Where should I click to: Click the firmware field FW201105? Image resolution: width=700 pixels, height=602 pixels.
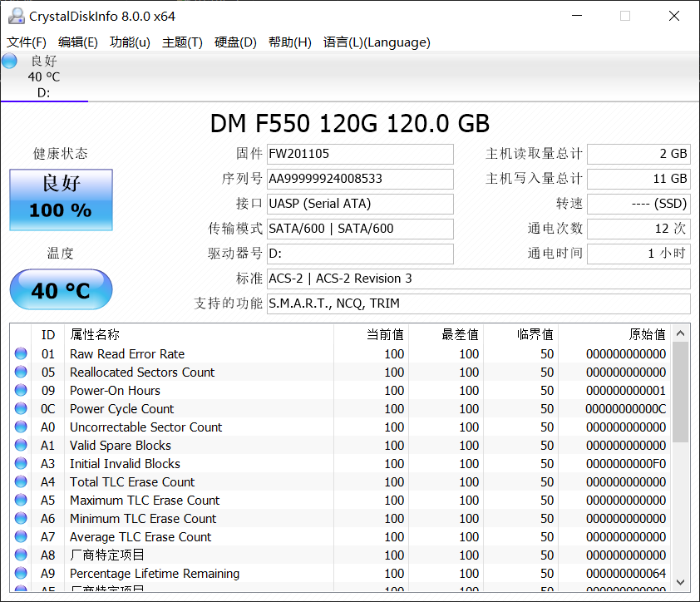pos(360,154)
